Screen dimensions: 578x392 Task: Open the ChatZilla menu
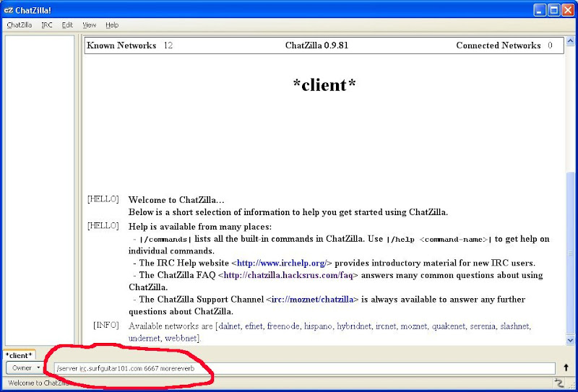[x=19, y=25]
